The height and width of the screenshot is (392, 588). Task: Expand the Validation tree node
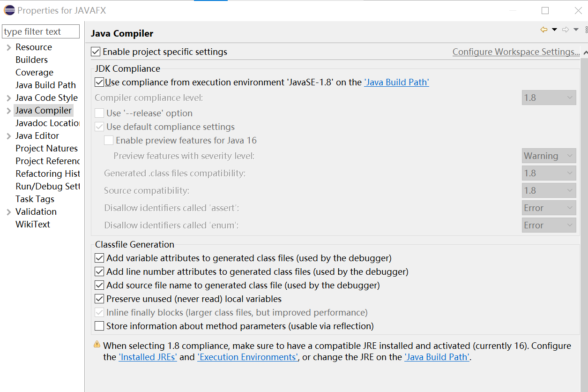[x=9, y=212]
